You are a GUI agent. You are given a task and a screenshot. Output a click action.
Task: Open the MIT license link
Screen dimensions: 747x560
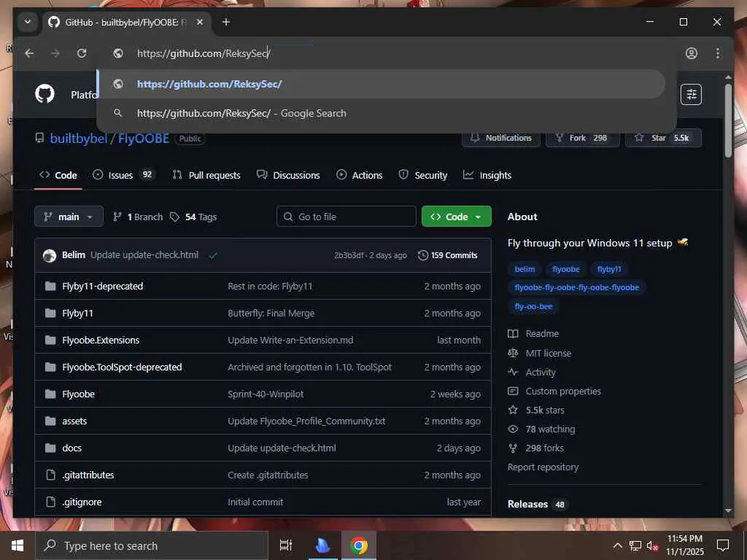(x=540, y=354)
